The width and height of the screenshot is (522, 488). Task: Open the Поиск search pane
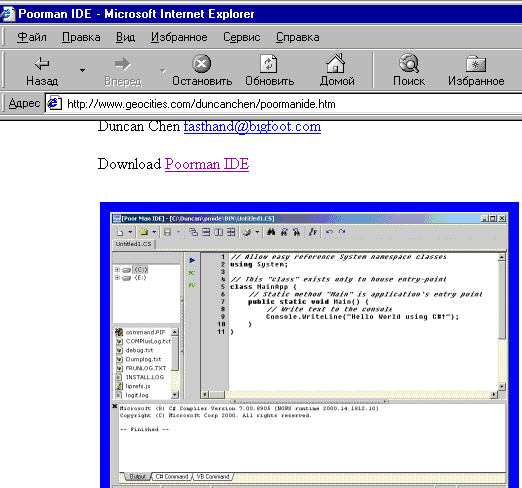[409, 71]
